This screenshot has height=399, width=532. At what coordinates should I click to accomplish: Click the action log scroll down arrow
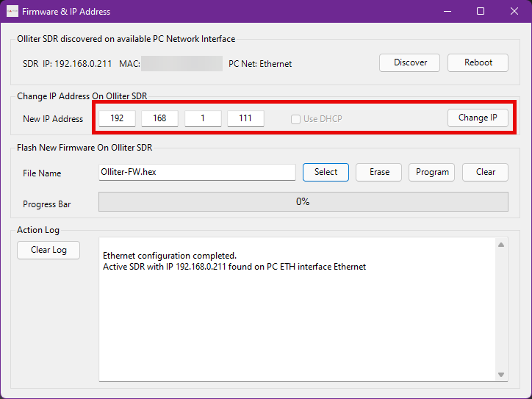(x=501, y=375)
